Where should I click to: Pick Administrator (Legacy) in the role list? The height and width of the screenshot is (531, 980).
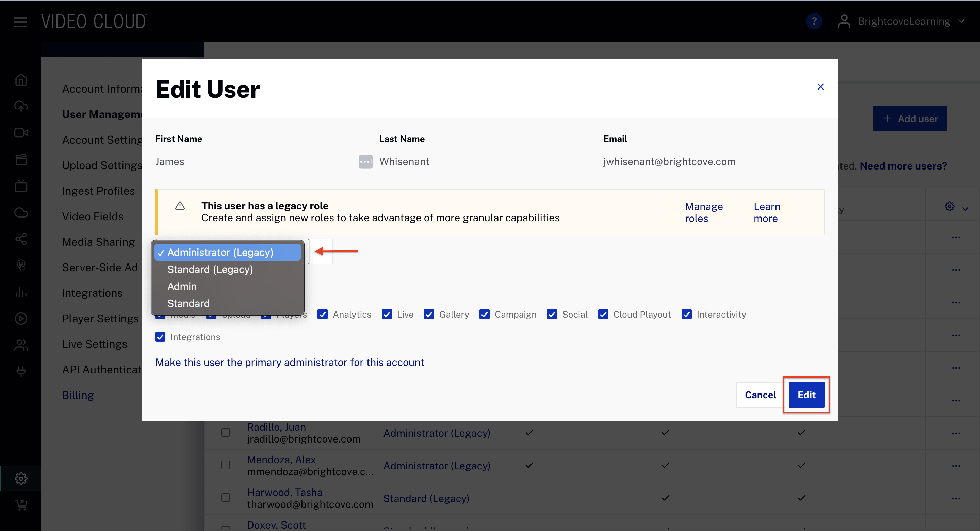coord(220,252)
